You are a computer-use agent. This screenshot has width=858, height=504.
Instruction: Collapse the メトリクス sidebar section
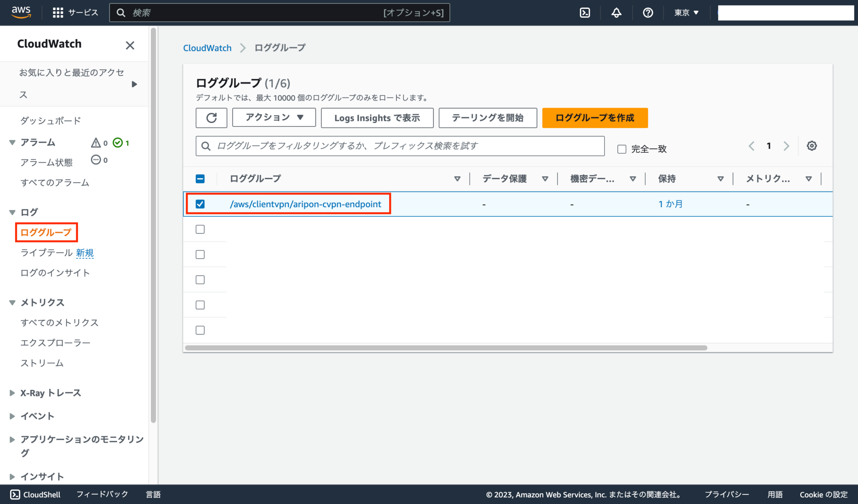coord(12,302)
